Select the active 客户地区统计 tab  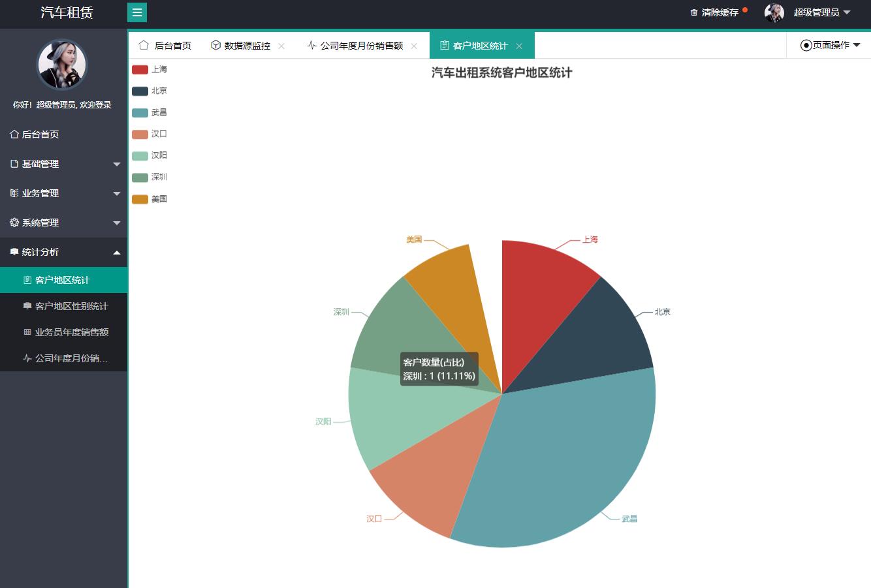click(x=482, y=46)
